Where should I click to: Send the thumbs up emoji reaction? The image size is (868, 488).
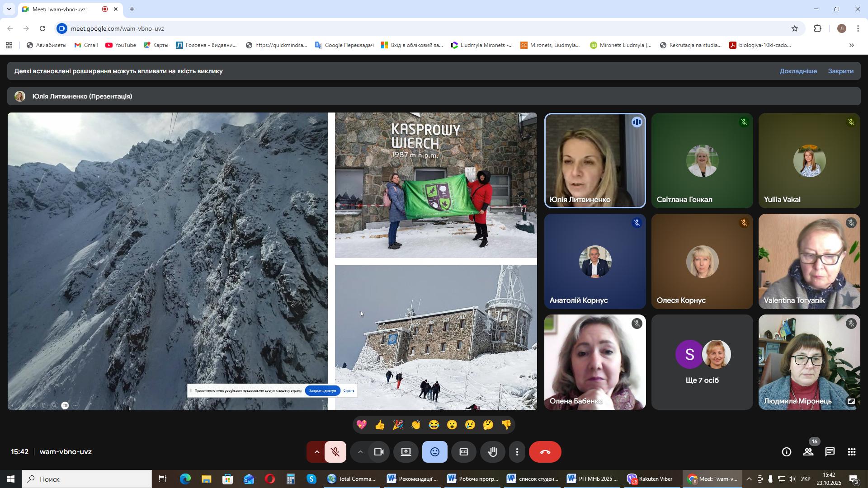(380, 425)
